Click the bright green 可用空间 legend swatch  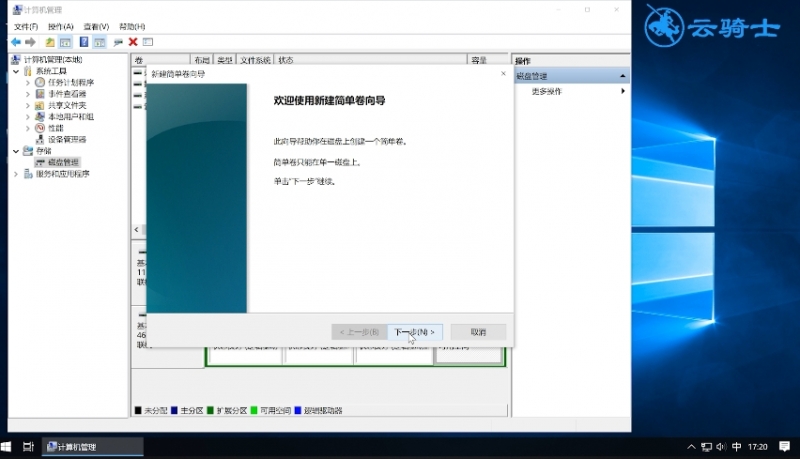(254, 411)
